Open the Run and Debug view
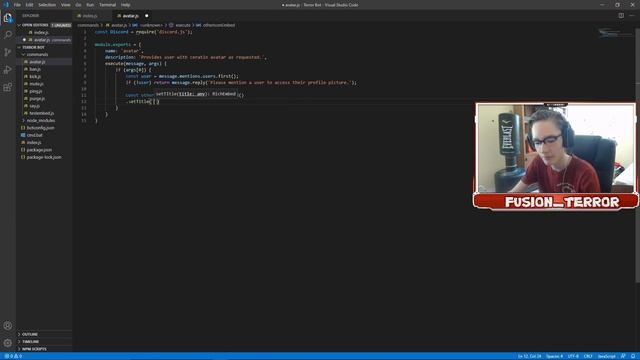640x360 pixels. tap(8, 70)
